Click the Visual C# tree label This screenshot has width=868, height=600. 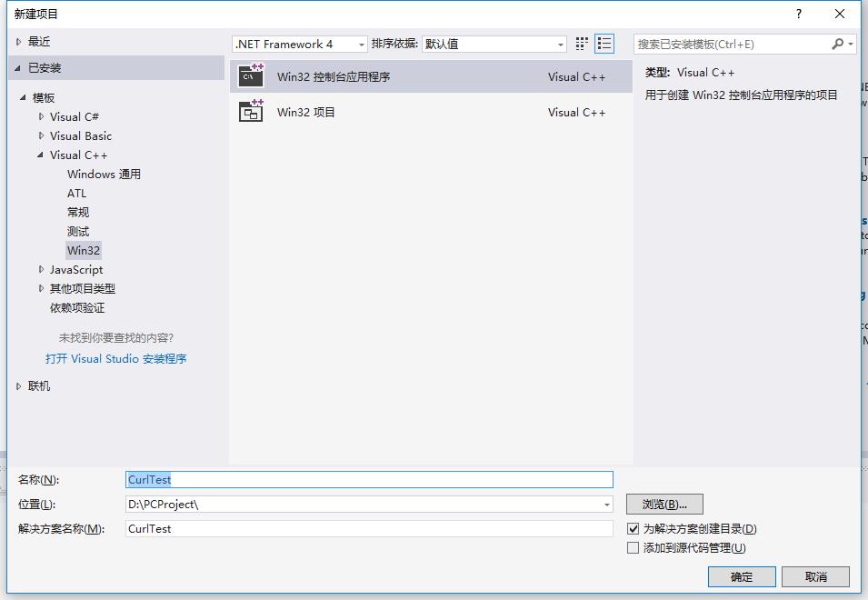75,116
